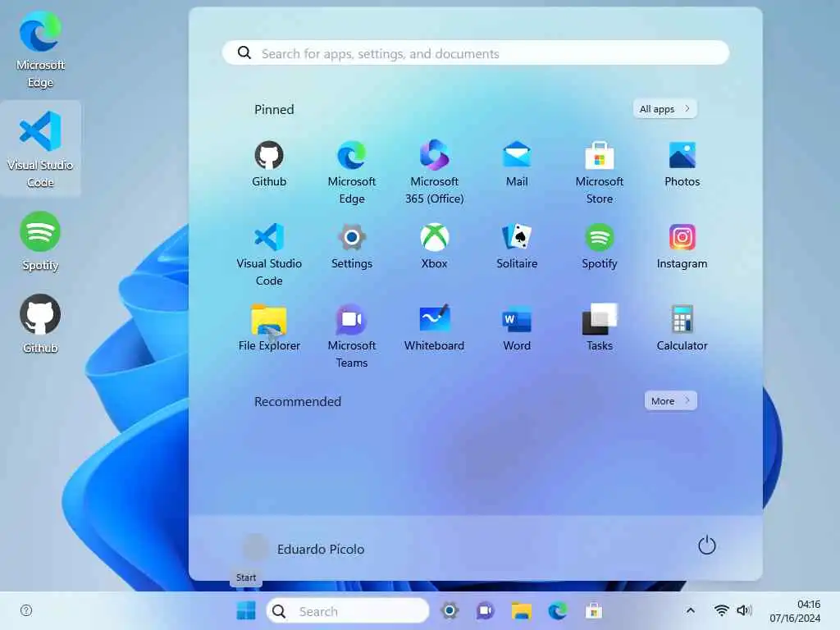Select the Visual Studio Code desktop shortcut
840x630 pixels.
(x=40, y=148)
